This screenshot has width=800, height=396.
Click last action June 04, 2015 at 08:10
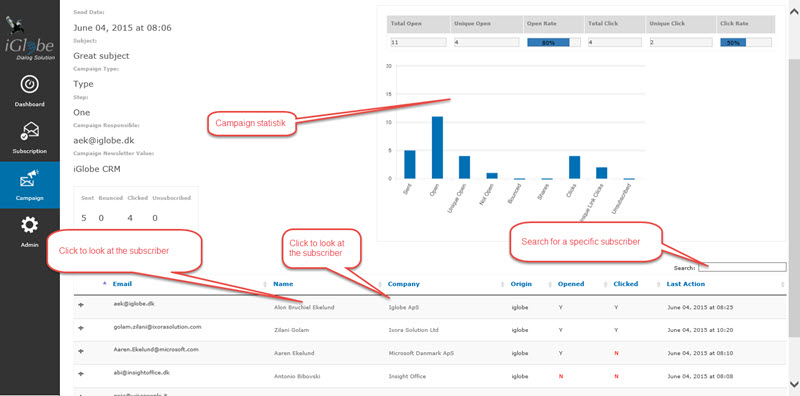(x=700, y=353)
